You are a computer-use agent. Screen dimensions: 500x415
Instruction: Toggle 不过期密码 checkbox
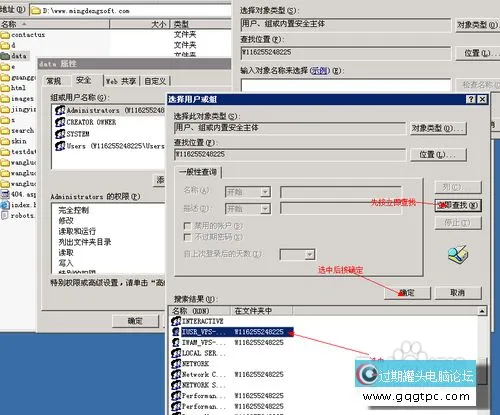pyautogui.click(x=187, y=237)
